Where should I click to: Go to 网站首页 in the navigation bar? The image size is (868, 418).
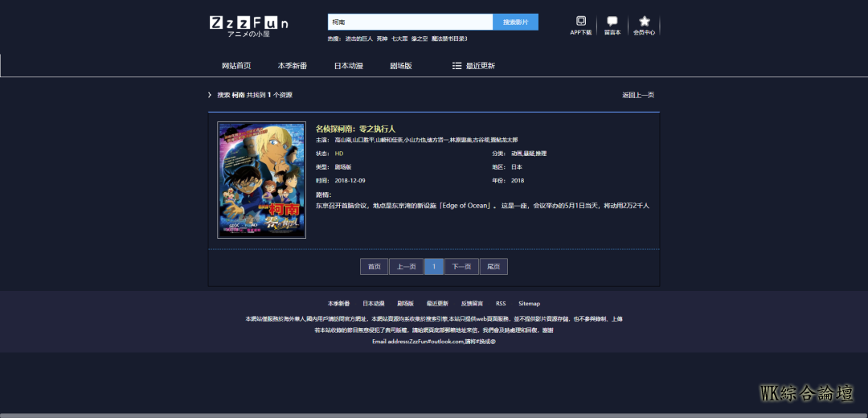click(236, 66)
